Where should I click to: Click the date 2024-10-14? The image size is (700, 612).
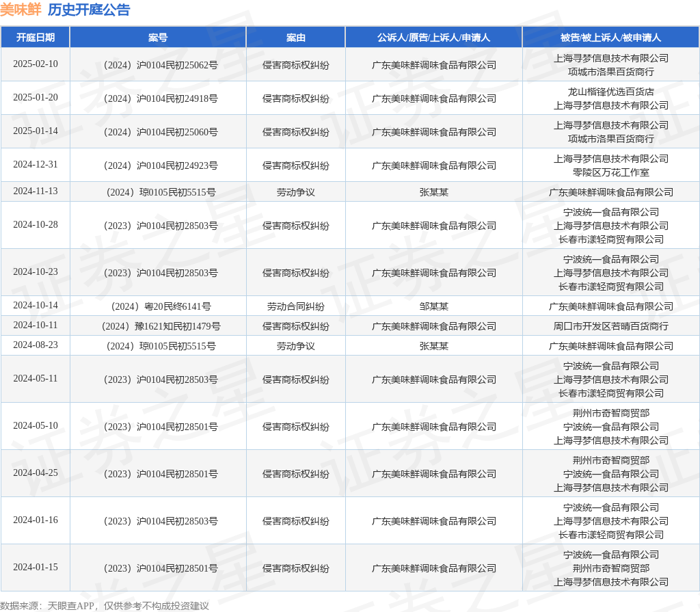[x=36, y=306]
